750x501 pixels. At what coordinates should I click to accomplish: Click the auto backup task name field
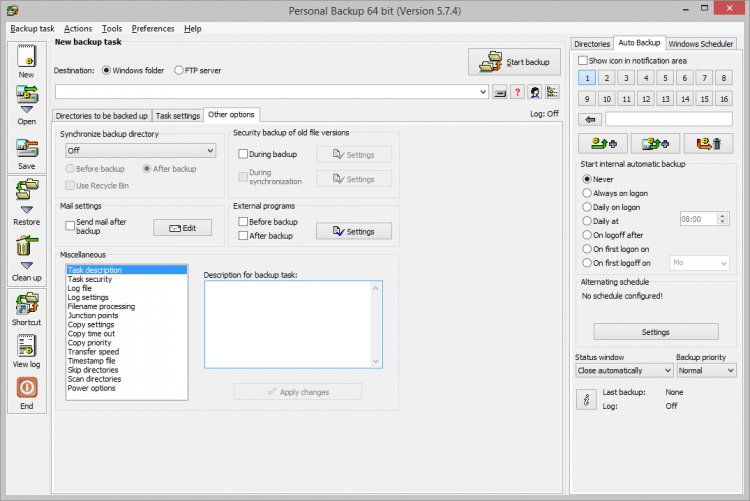click(x=669, y=119)
